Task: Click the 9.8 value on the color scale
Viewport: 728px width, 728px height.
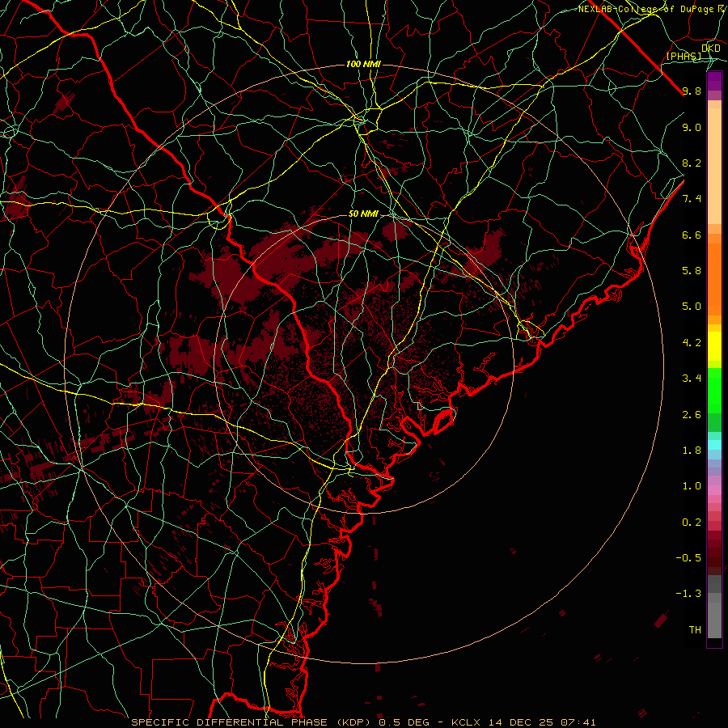Action: tap(692, 91)
